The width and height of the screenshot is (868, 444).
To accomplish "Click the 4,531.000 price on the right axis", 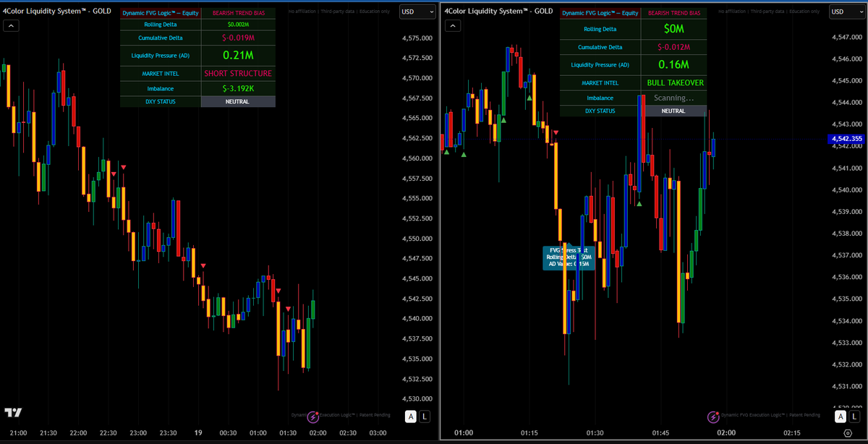I will [847, 386].
